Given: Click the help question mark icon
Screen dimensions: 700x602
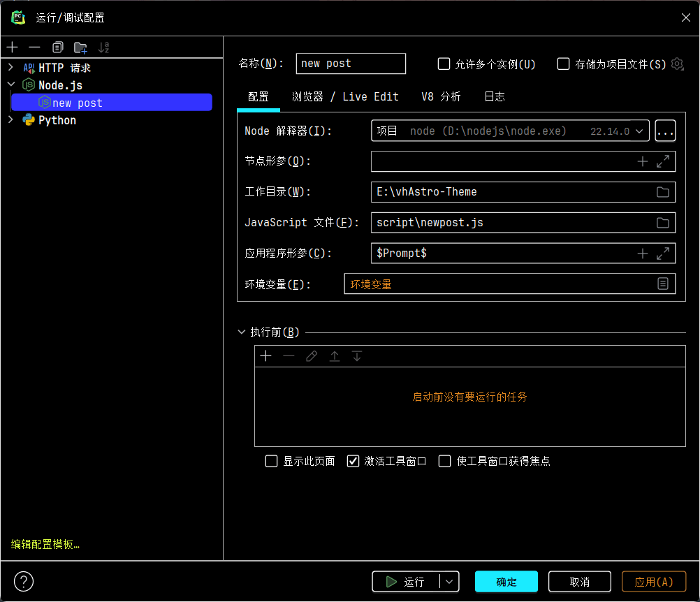Looking at the screenshot, I should coord(24,581).
